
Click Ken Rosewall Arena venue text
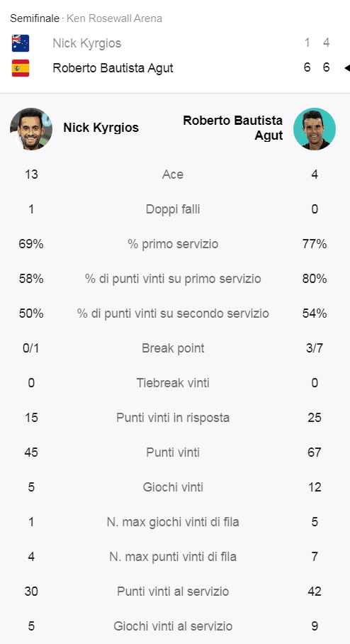(114, 18)
